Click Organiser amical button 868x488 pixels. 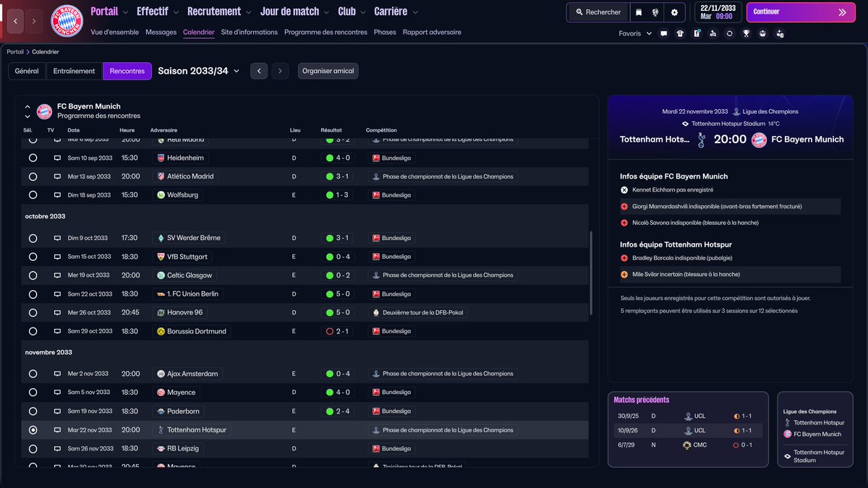(x=328, y=71)
